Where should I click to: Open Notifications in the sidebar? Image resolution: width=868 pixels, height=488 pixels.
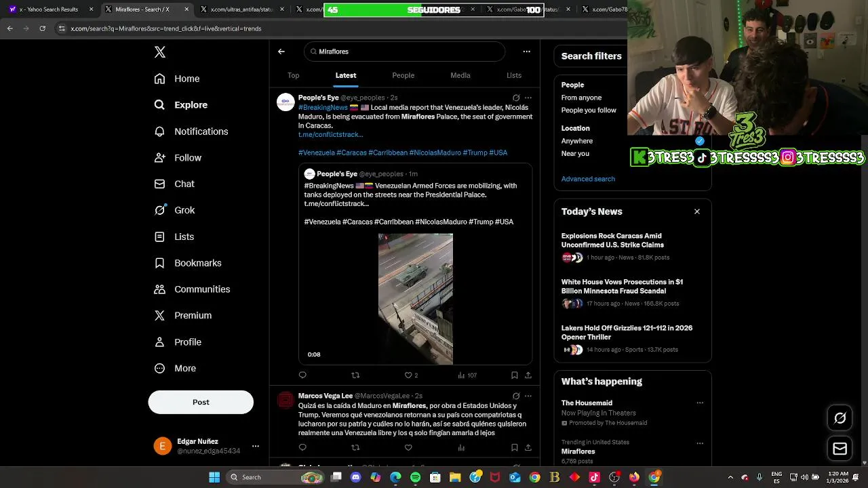191,131
